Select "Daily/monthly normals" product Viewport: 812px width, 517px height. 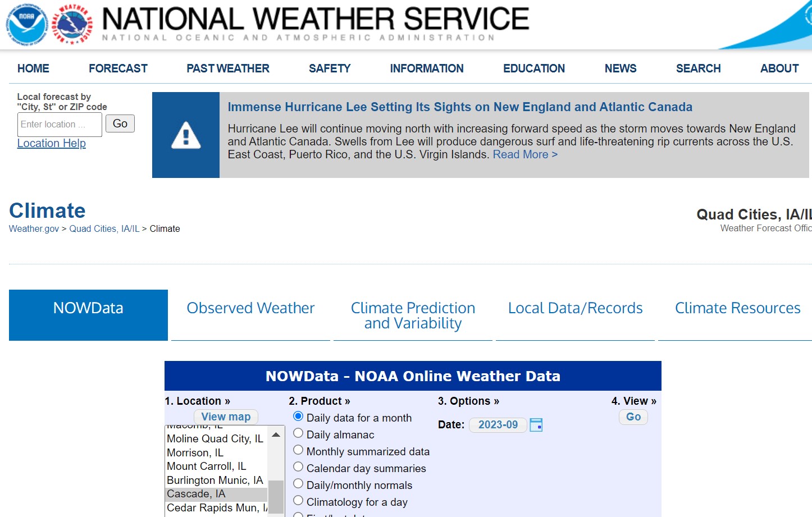[x=298, y=483]
